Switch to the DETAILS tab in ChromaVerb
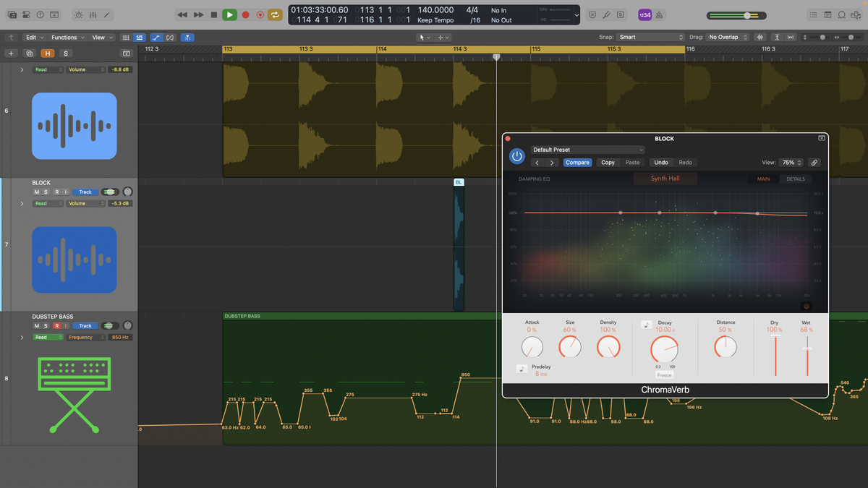 click(x=795, y=179)
